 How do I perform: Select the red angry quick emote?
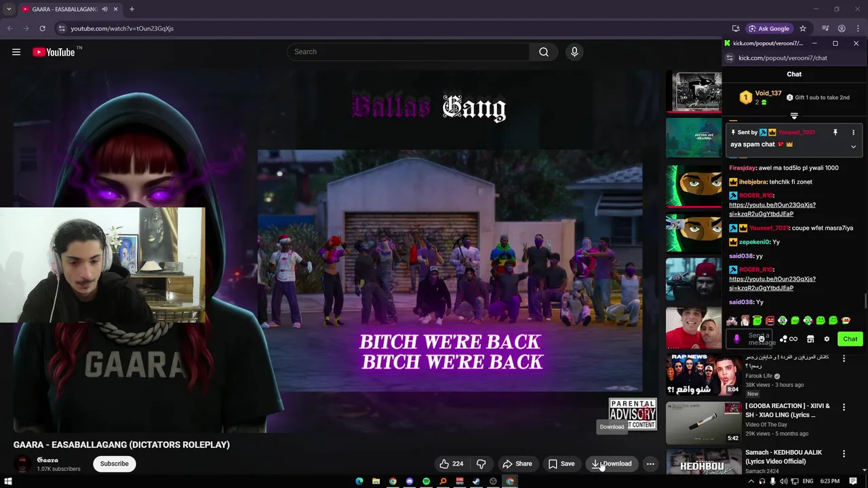tap(770, 321)
